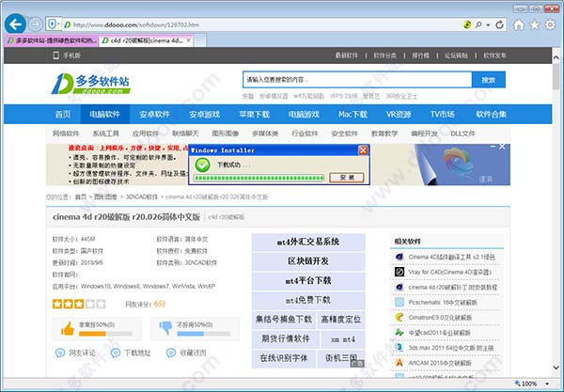Screen dimensions: 564x392
Task: Click the page scrollbar down arrow
Action: point(556,368)
